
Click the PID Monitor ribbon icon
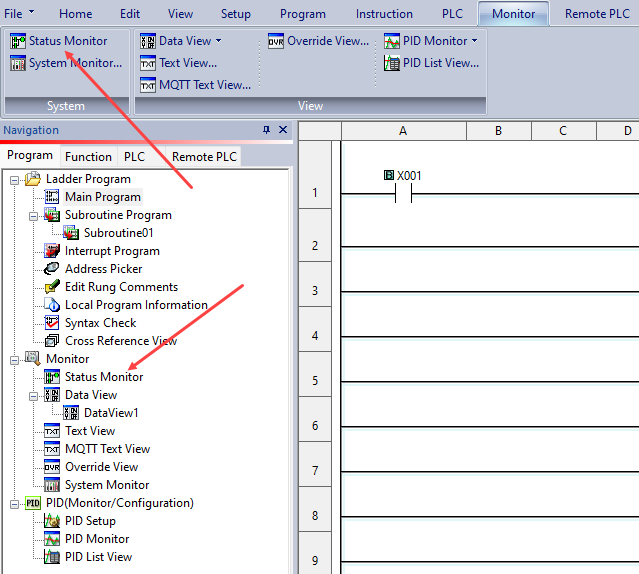coord(392,41)
